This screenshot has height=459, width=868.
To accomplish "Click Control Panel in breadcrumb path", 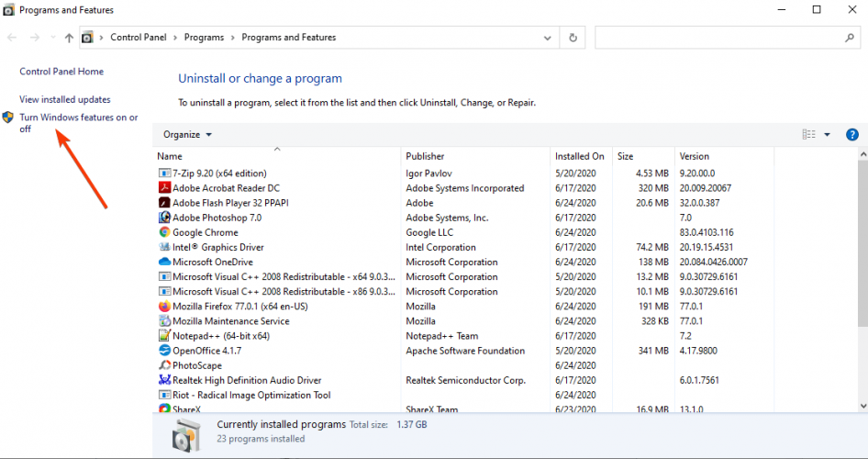I will point(139,38).
